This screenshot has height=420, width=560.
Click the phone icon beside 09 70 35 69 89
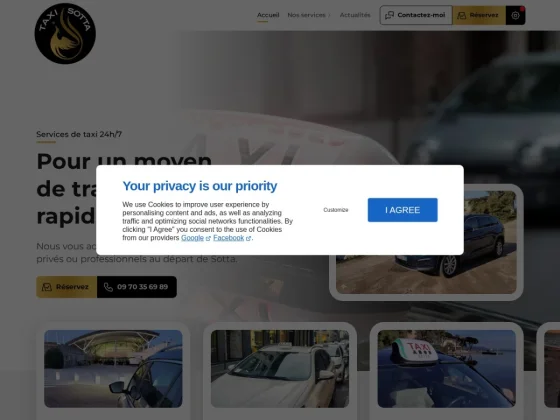(108, 287)
